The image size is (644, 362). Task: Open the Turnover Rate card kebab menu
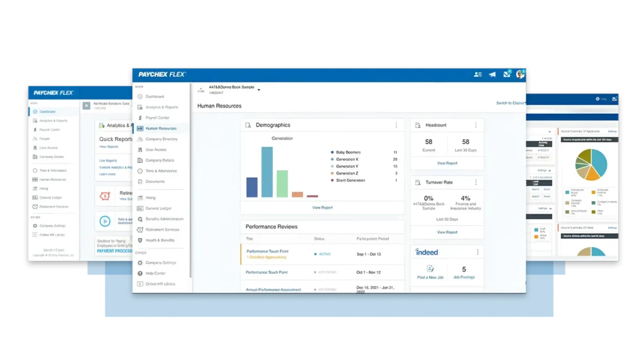pyautogui.click(x=476, y=182)
